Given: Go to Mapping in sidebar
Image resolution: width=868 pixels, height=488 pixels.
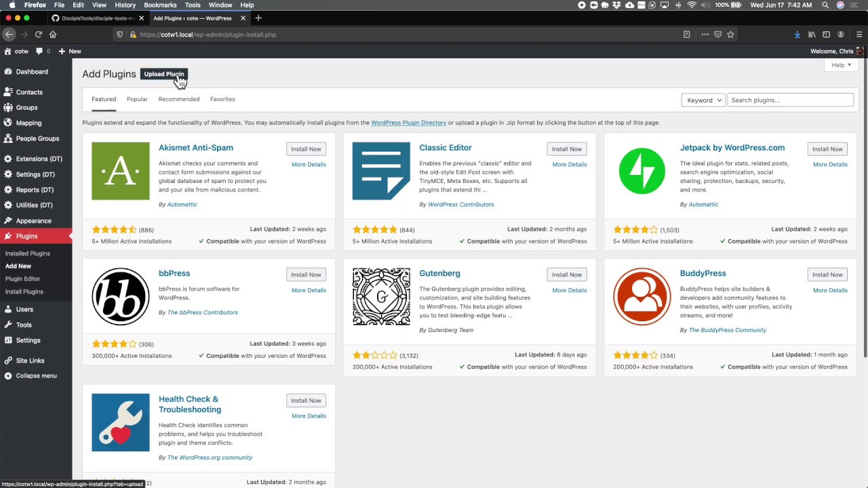Looking at the screenshot, I should (28, 123).
